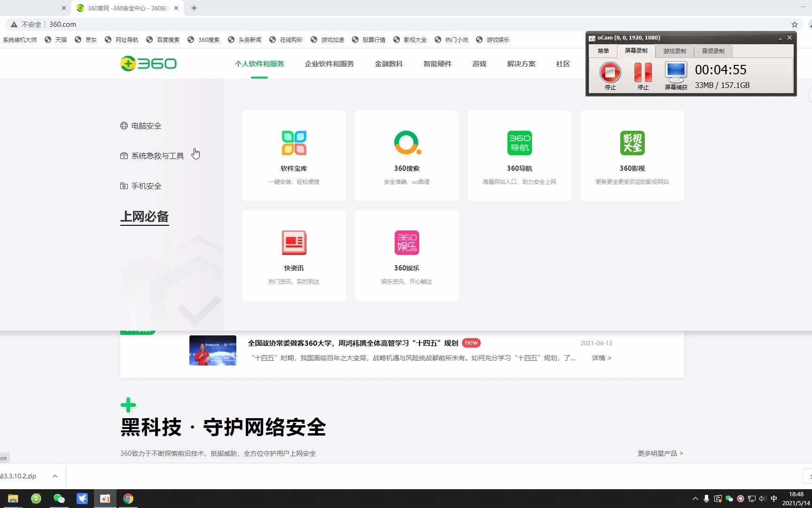Open the 百度搜索 bookmark
This screenshot has height=508, width=812.
coord(163,40)
